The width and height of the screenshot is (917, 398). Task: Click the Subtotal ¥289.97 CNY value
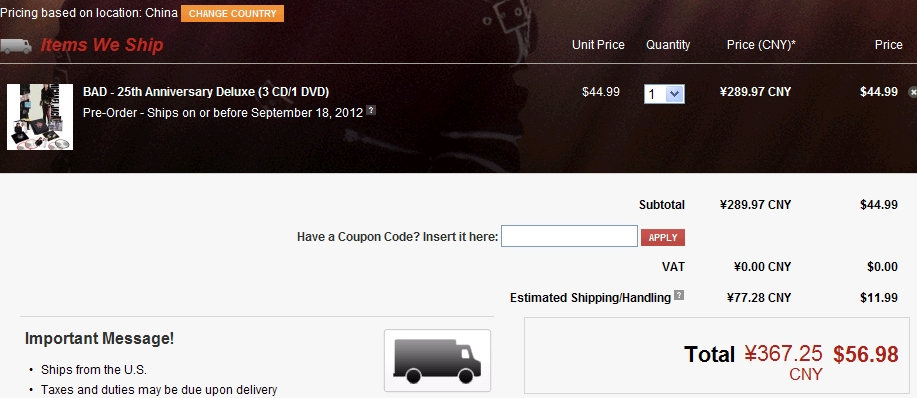click(x=755, y=205)
